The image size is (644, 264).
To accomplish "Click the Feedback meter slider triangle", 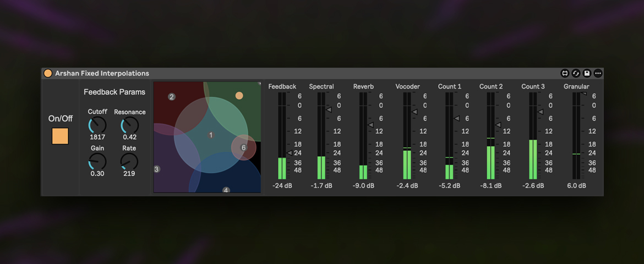I will click(x=289, y=153).
